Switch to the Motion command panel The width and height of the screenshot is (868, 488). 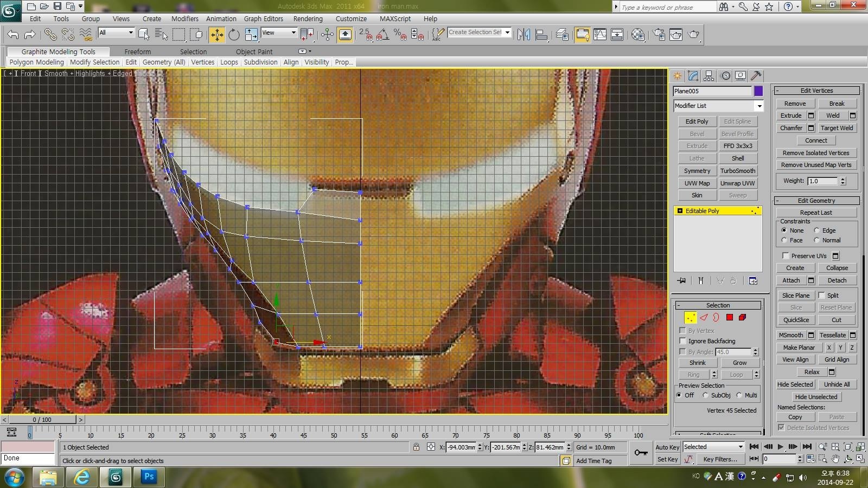tap(725, 76)
